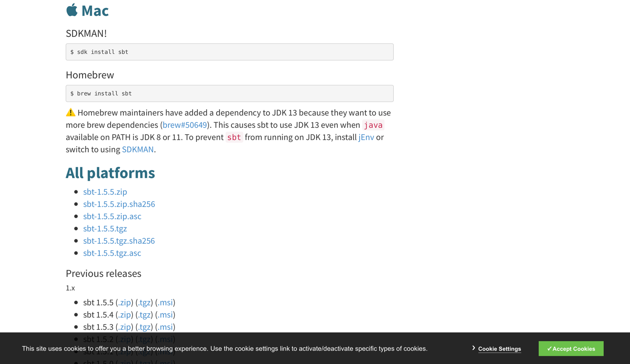Download the .tgz of sbt 1.5.4

[x=144, y=315]
